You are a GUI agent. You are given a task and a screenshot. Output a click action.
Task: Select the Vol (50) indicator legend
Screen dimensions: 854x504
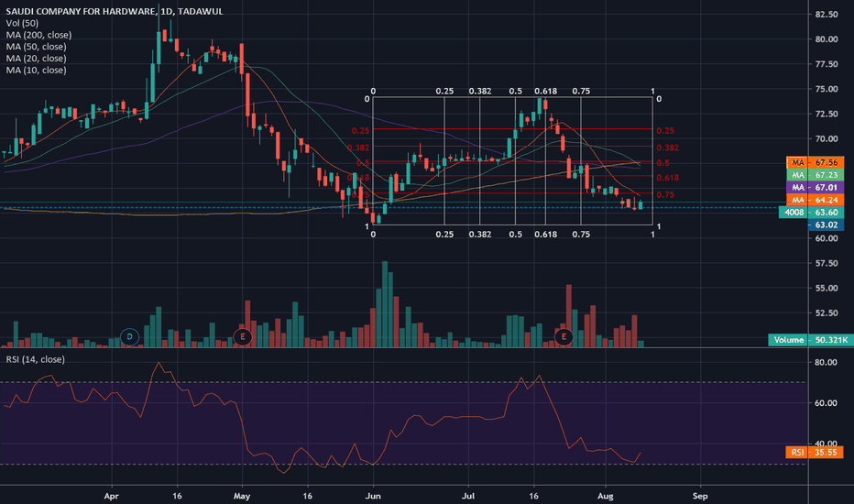pyautogui.click(x=22, y=23)
